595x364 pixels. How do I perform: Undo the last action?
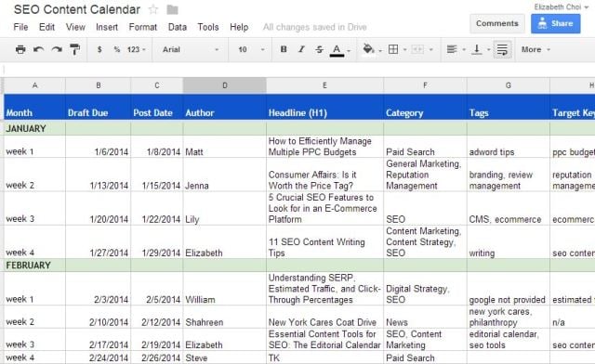pyautogui.click(x=39, y=49)
